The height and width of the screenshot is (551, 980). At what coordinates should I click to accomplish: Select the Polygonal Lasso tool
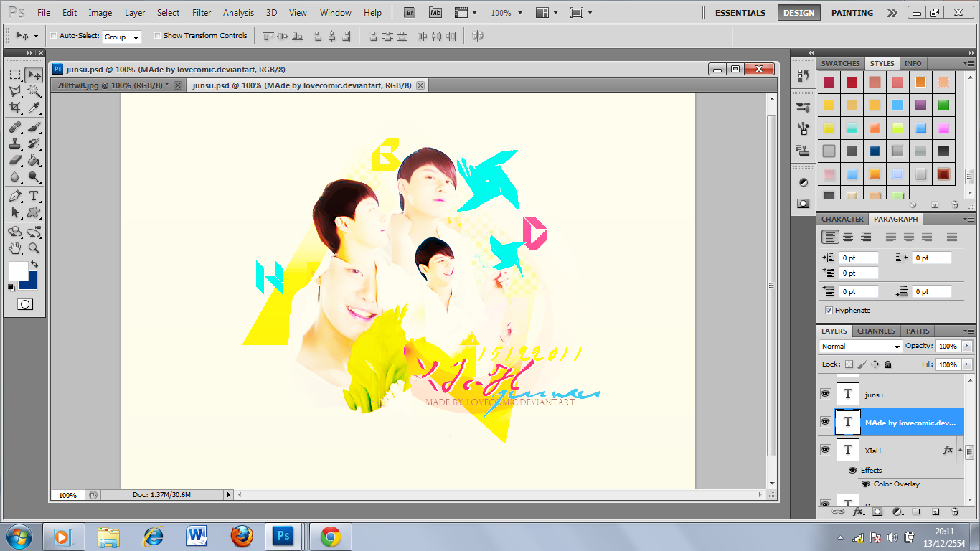15,91
